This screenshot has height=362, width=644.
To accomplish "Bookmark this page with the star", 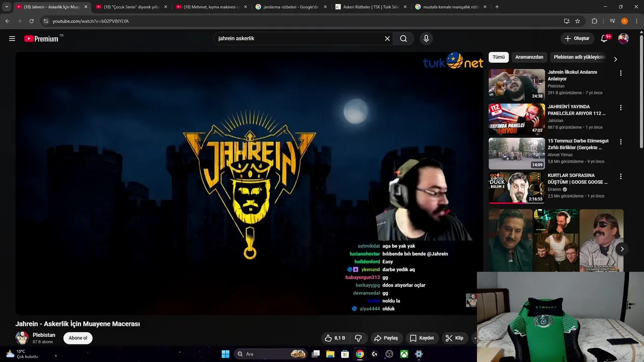I will (x=578, y=21).
